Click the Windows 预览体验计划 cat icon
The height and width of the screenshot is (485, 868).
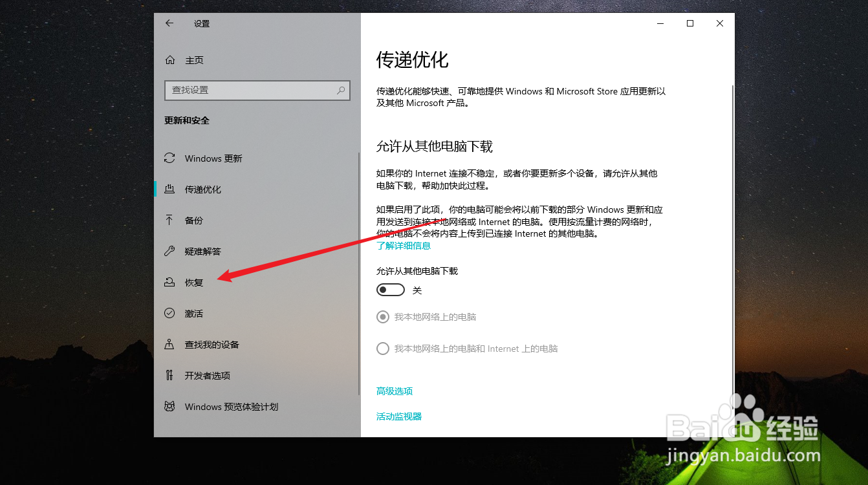pos(169,407)
